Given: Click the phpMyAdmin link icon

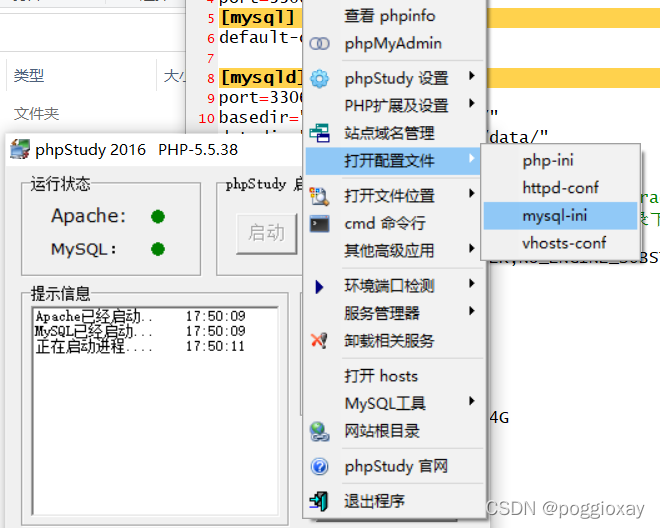Looking at the screenshot, I should 319,43.
